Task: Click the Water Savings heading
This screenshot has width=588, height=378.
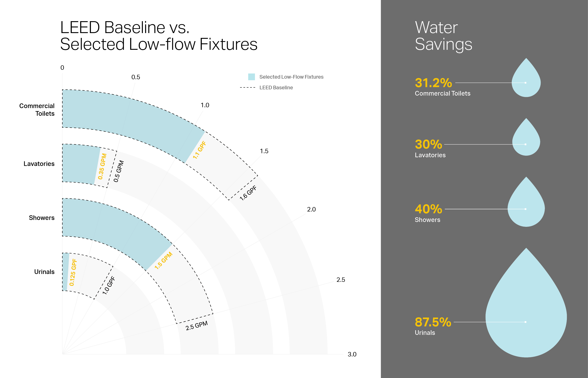Action: click(x=443, y=36)
